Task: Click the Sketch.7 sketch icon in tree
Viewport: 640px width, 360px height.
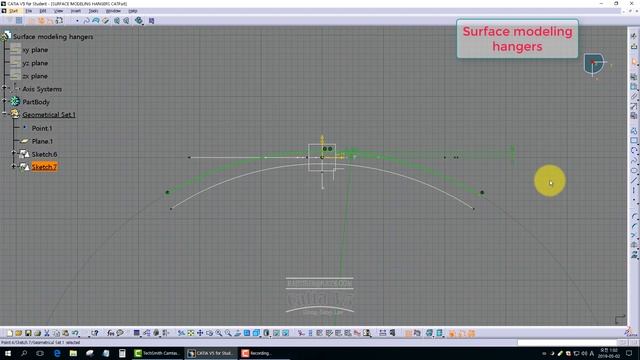Action: (x=24, y=167)
